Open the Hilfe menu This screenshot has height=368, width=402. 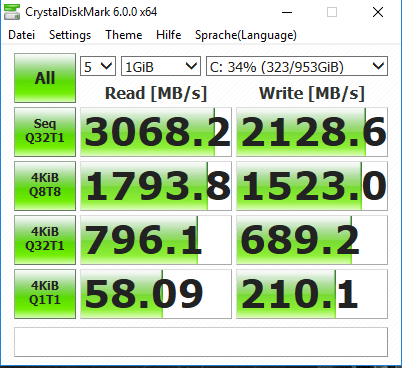click(x=169, y=35)
